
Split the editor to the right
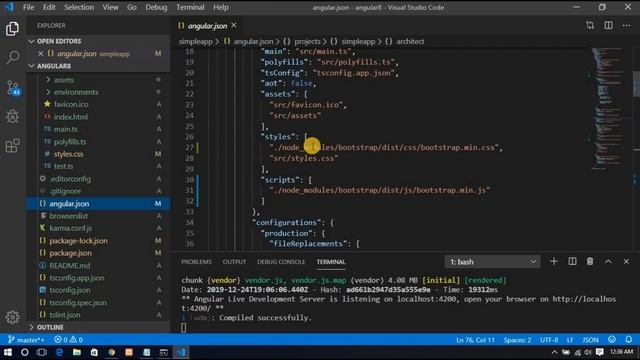[x=608, y=25]
